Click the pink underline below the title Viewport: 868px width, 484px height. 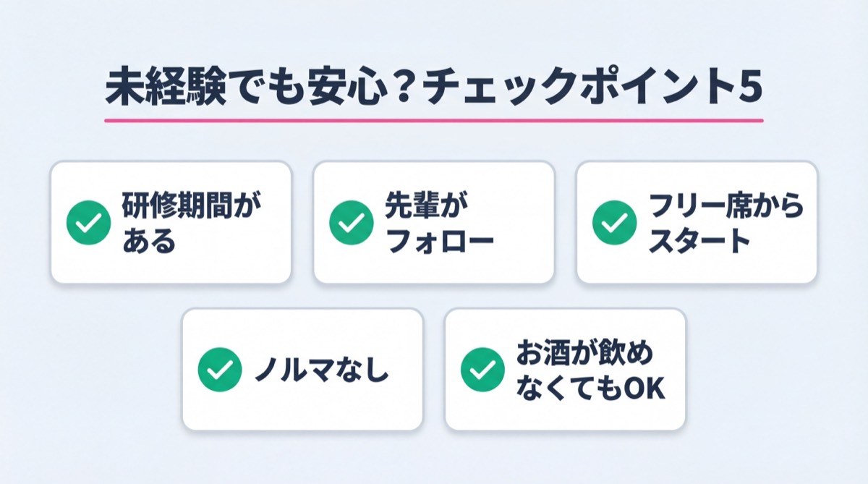(434, 119)
